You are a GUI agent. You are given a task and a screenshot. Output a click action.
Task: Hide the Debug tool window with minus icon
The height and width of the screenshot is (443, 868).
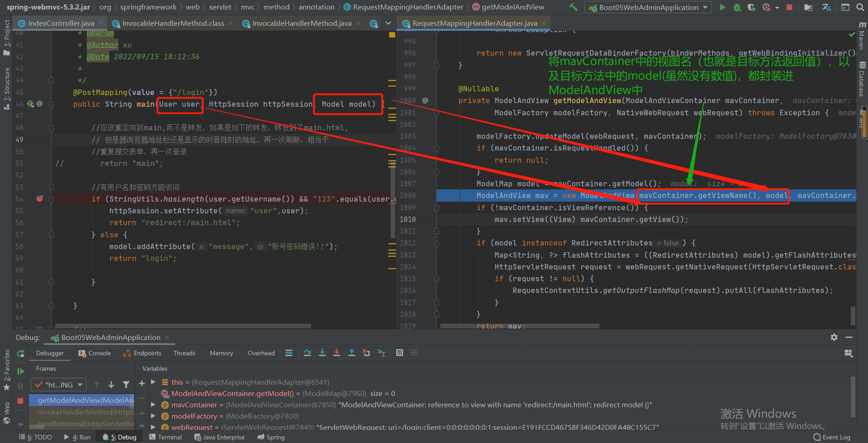pos(849,337)
